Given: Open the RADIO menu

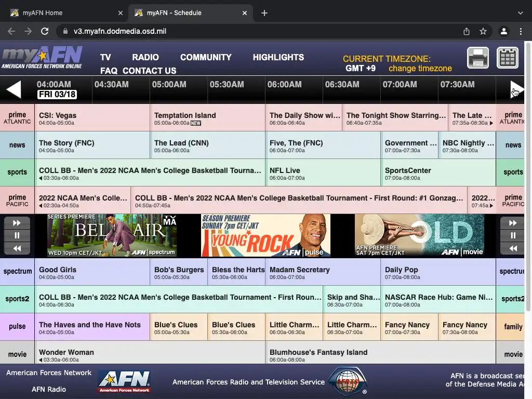Looking at the screenshot, I should click(145, 57).
